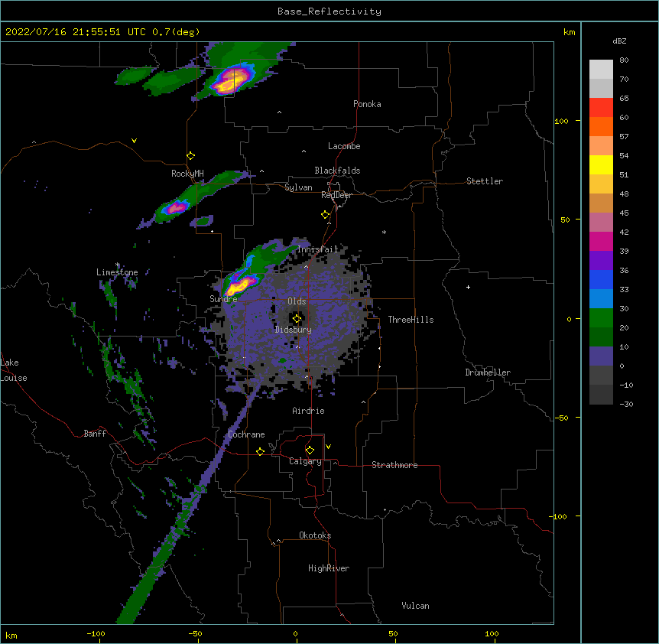Click the white plus marker west of Drumheller

point(468,287)
